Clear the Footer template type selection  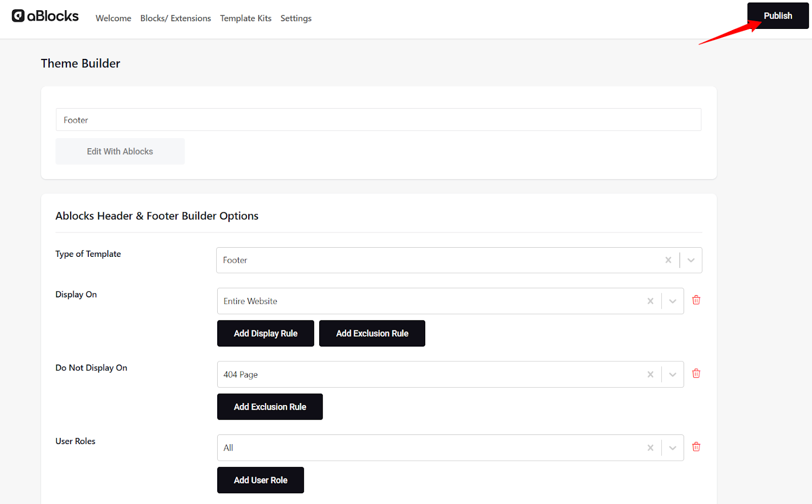[x=668, y=260]
